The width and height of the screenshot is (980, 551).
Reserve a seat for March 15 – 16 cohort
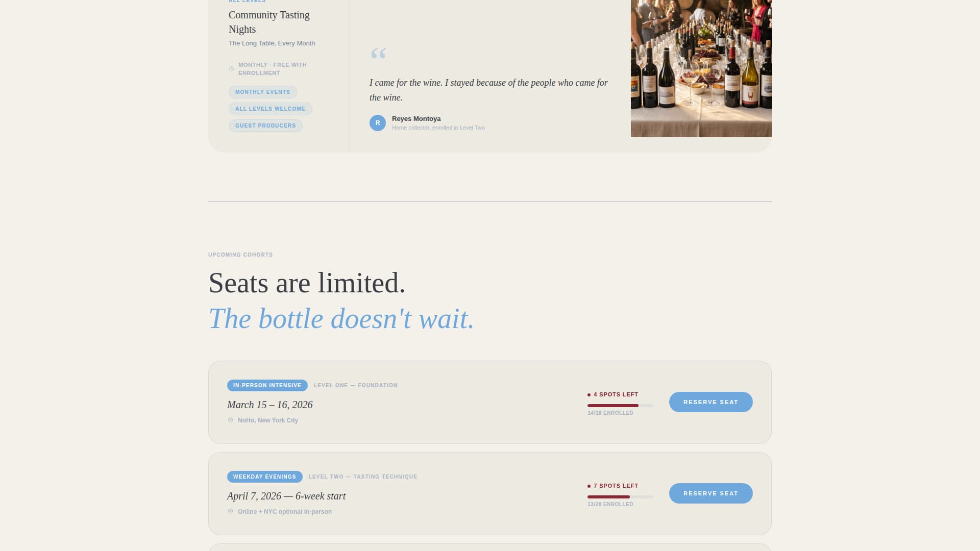(710, 402)
